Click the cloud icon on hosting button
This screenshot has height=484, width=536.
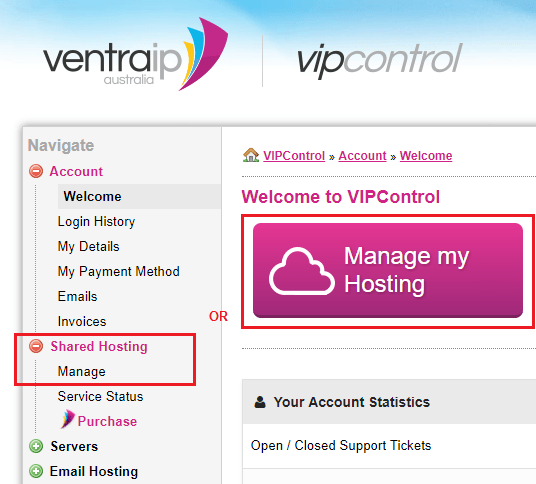(302, 271)
